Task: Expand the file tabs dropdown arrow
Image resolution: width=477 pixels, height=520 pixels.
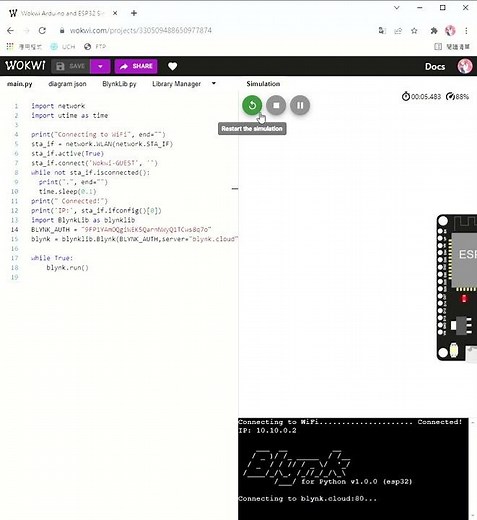Action: tap(214, 83)
